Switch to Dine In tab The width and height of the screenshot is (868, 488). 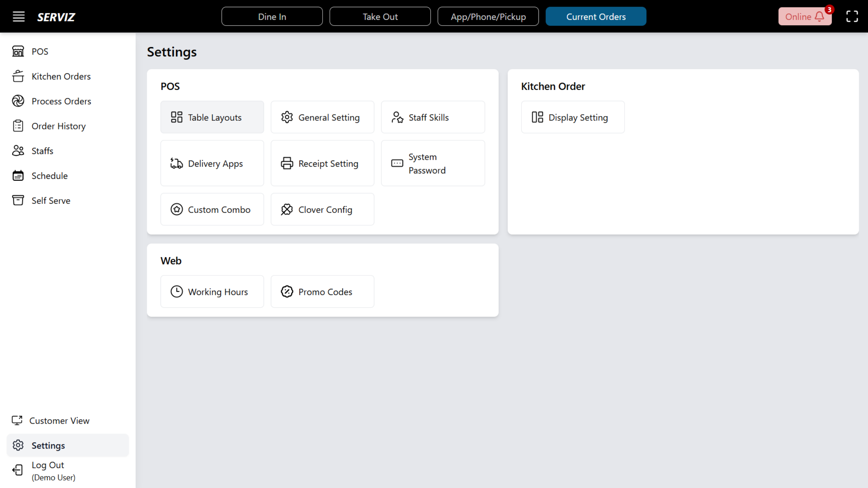tap(272, 17)
